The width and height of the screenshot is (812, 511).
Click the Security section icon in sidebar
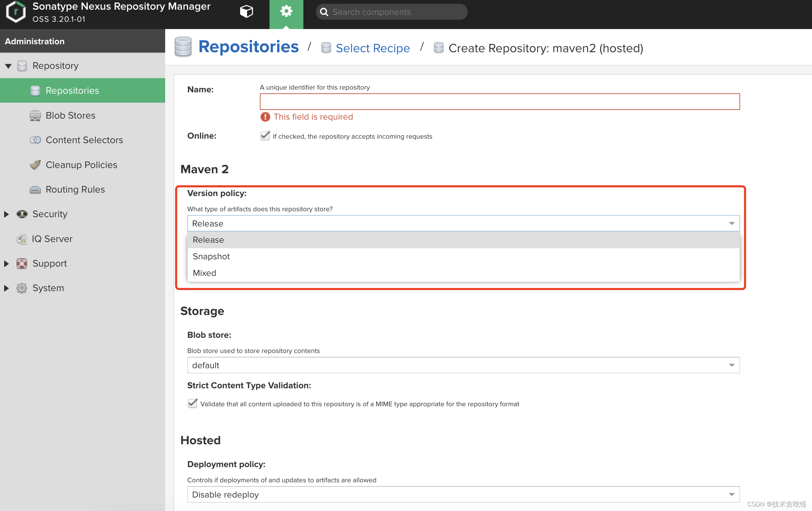pos(22,214)
